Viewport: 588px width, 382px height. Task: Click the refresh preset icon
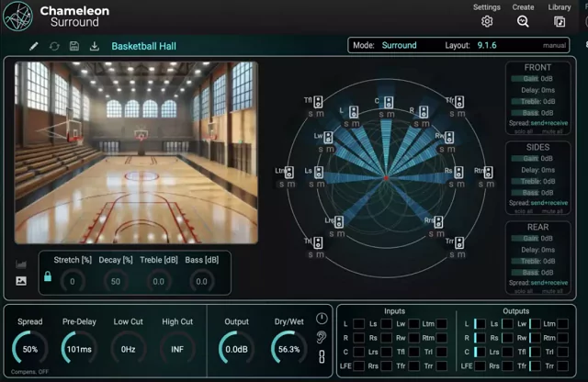(x=54, y=46)
